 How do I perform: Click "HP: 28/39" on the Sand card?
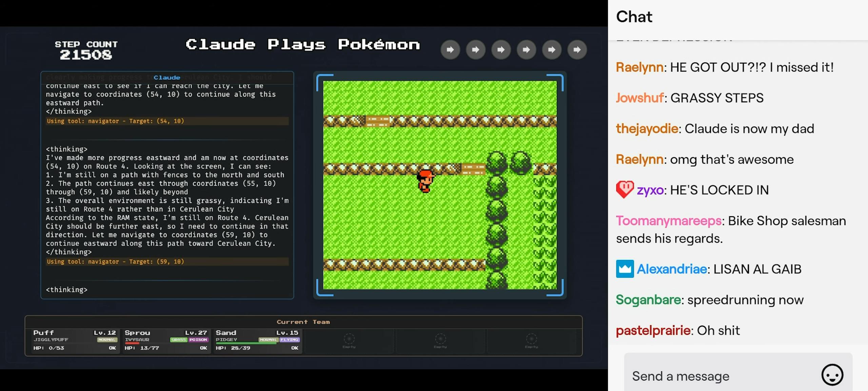233,348
